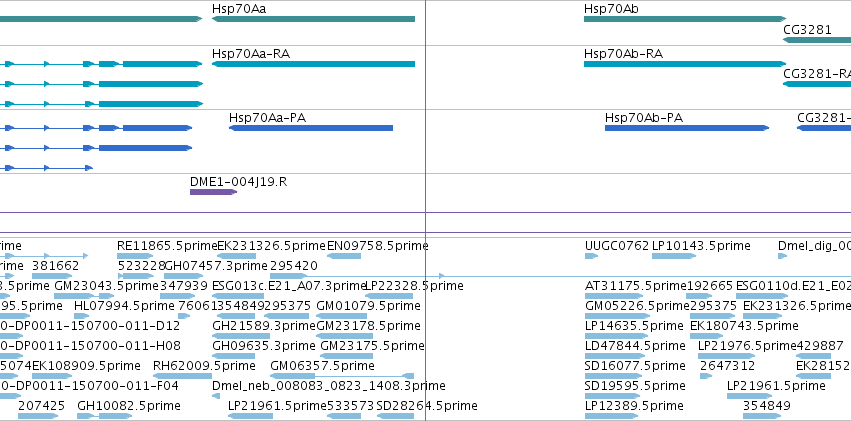Click the Hsp70Ab-PA coding sequence bar
Viewport: 851px width, 421px height.
point(687,128)
